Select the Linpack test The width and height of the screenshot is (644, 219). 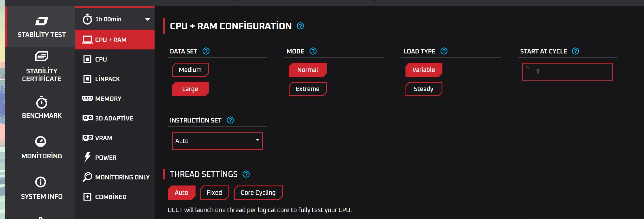107,79
